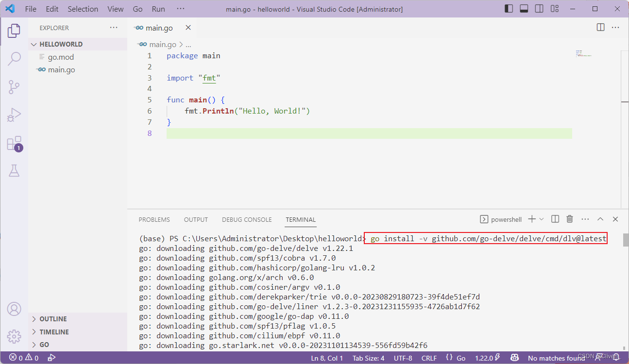Create a new terminal with plus icon
The image size is (629, 364).
[532, 219]
